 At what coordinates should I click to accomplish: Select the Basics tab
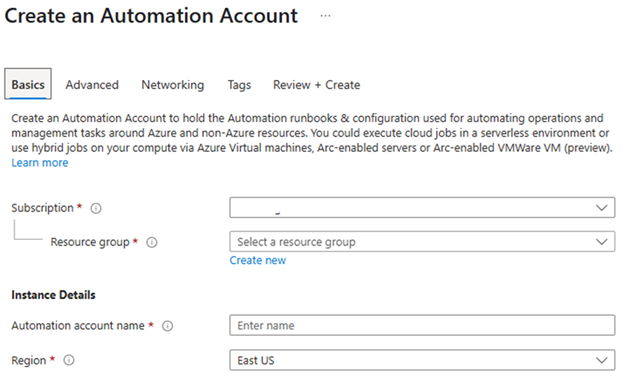tap(28, 84)
